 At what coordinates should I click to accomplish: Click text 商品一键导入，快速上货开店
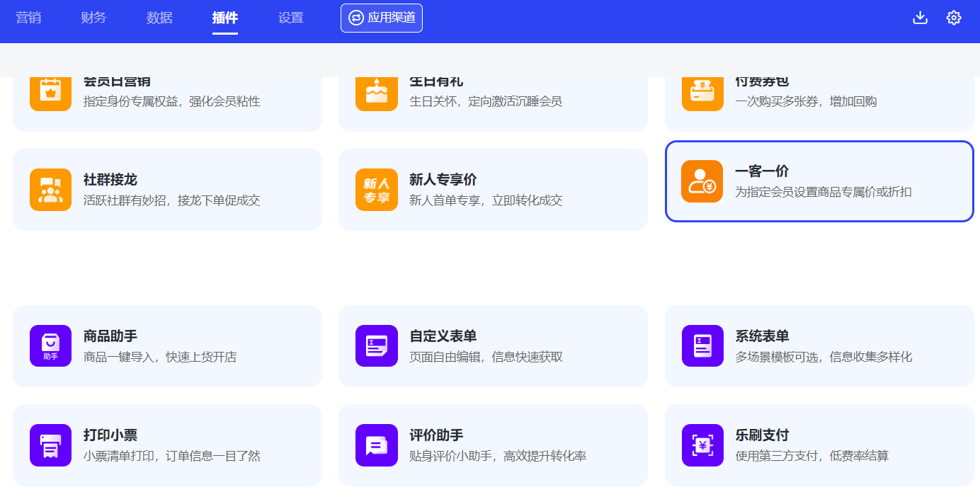coord(160,357)
